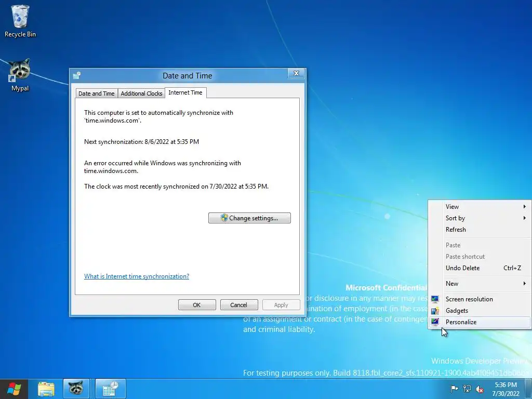Viewport: 532px width, 399px height.
Task: Click the Show desktop strip at taskbar end
Action: [x=529, y=389]
